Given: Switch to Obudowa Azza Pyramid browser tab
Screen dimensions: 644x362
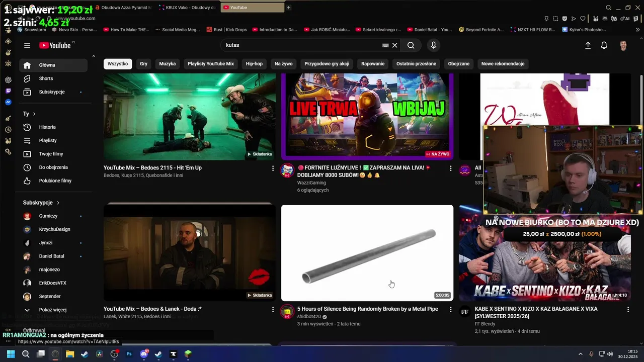Looking at the screenshot, I should coord(124,8).
